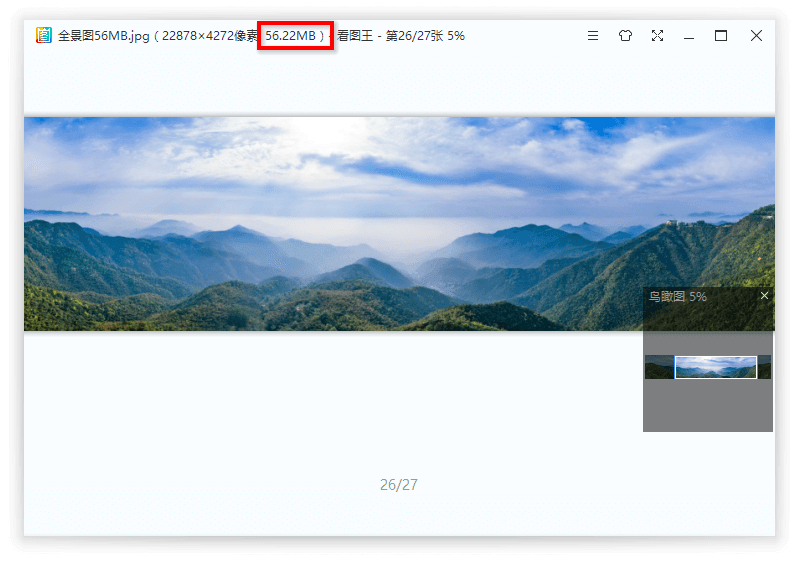This screenshot has height=564, width=799.
Task: Click the 看图王 app icon in title bar
Action: click(x=44, y=36)
